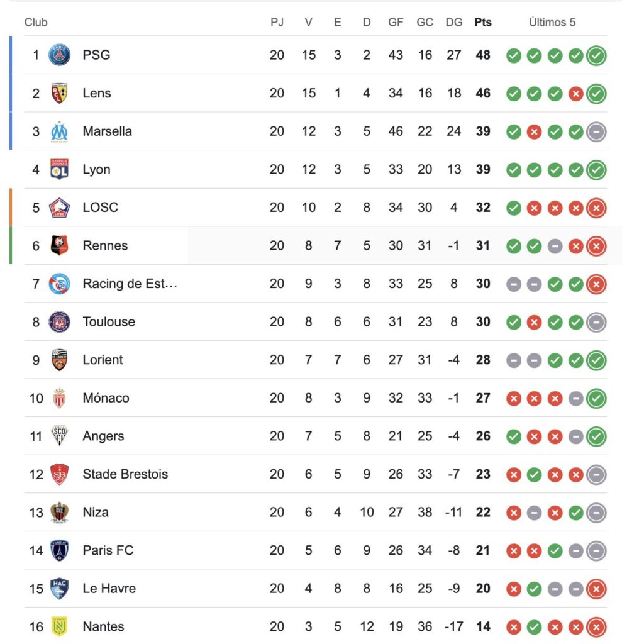Open the Stade Brestois team link
This screenshot has width=644, height=644.
125,474
